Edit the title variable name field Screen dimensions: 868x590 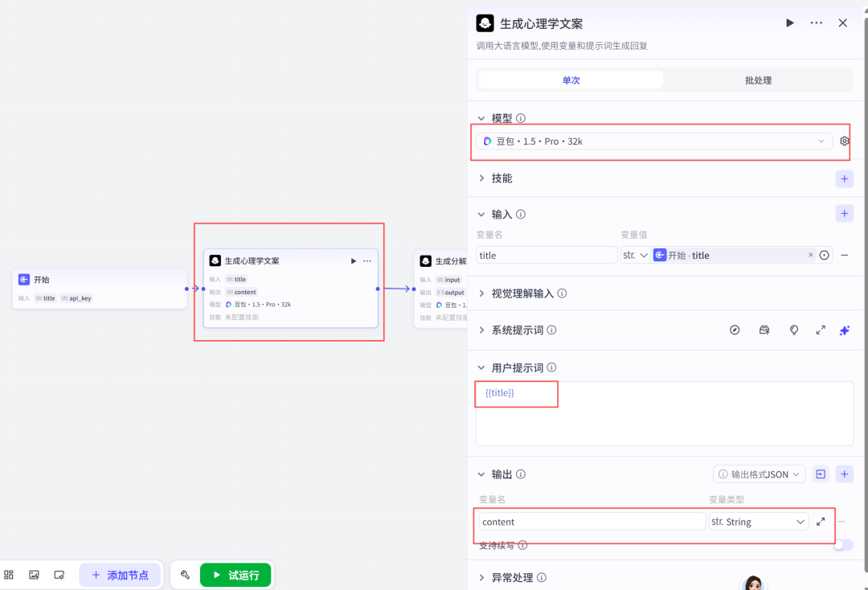pyautogui.click(x=547, y=255)
